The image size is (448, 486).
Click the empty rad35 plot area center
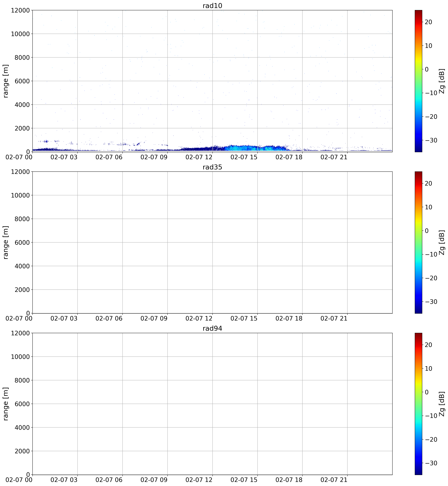pyautogui.click(x=212, y=242)
